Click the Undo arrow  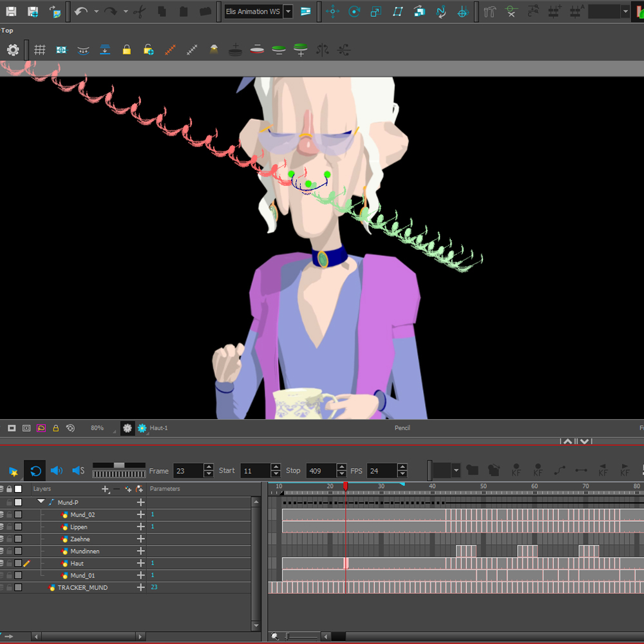click(81, 12)
